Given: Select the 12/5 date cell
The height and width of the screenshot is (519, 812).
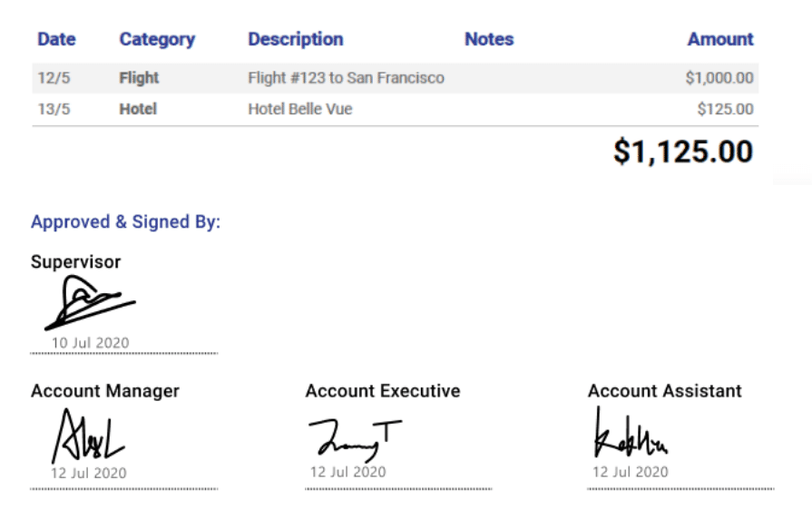Looking at the screenshot, I should (x=54, y=78).
